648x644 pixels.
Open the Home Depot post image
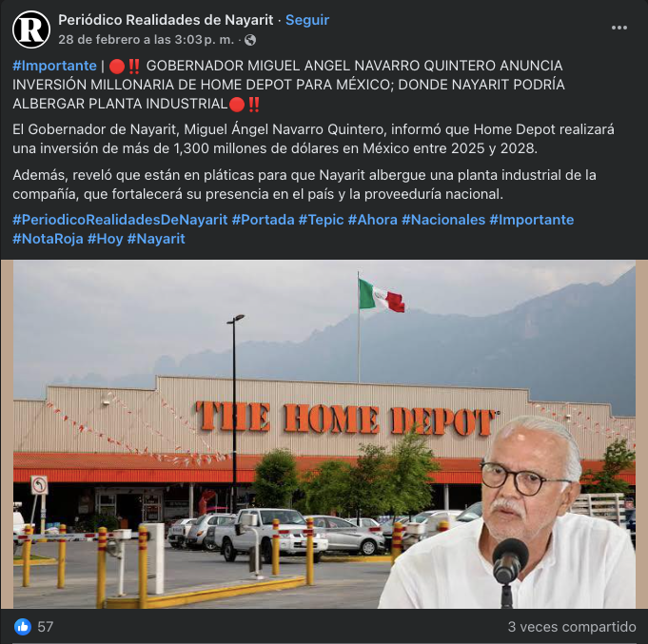tap(324, 434)
